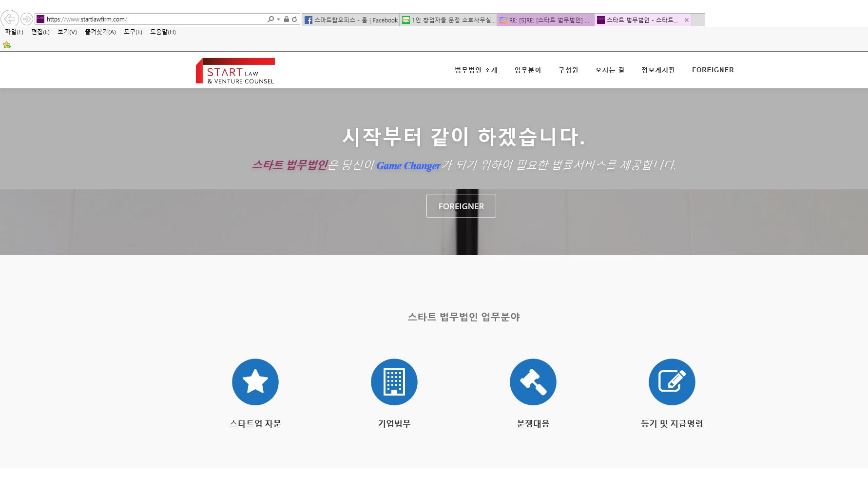The height and width of the screenshot is (498, 868).
Task: Click the Facebook favicon on first tab
Action: 309,20
